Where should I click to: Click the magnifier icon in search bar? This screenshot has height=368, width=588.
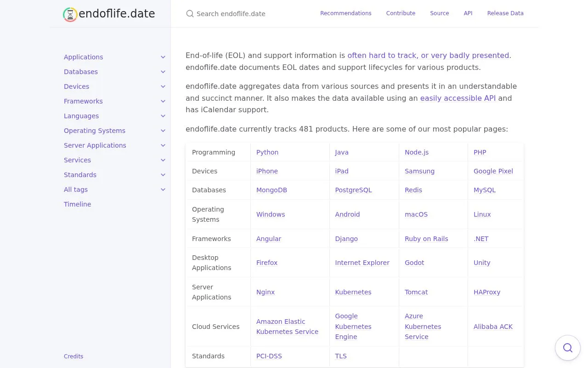(x=190, y=14)
